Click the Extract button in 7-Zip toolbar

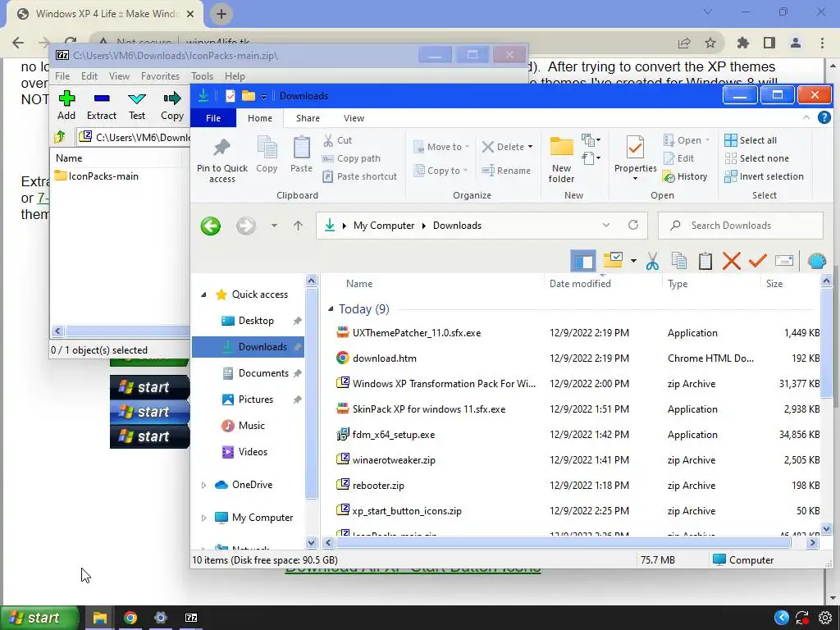pos(101,106)
